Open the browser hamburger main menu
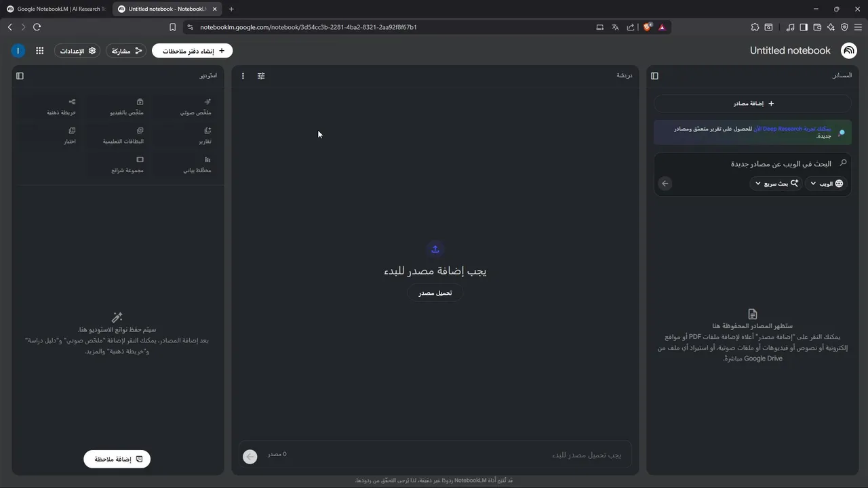 [858, 27]
